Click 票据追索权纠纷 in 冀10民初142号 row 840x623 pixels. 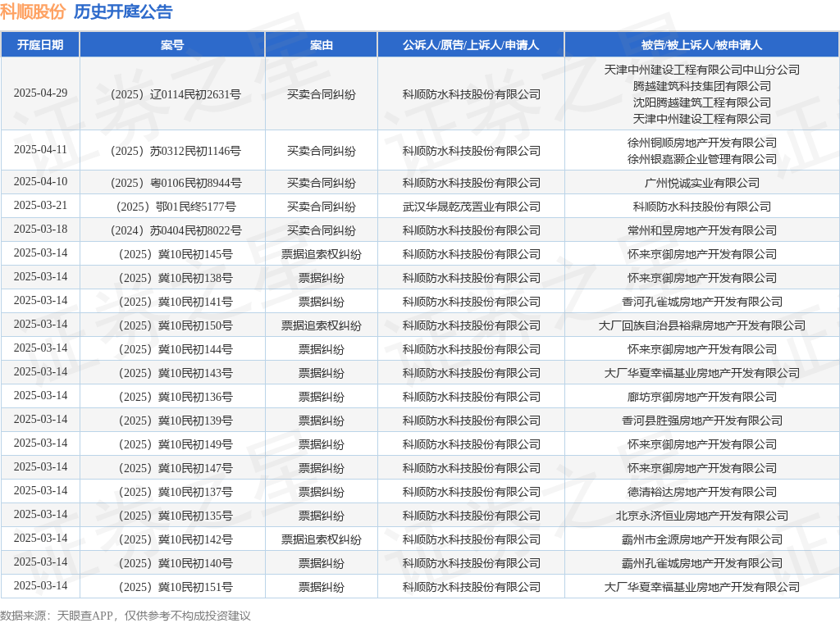(322, 539)
